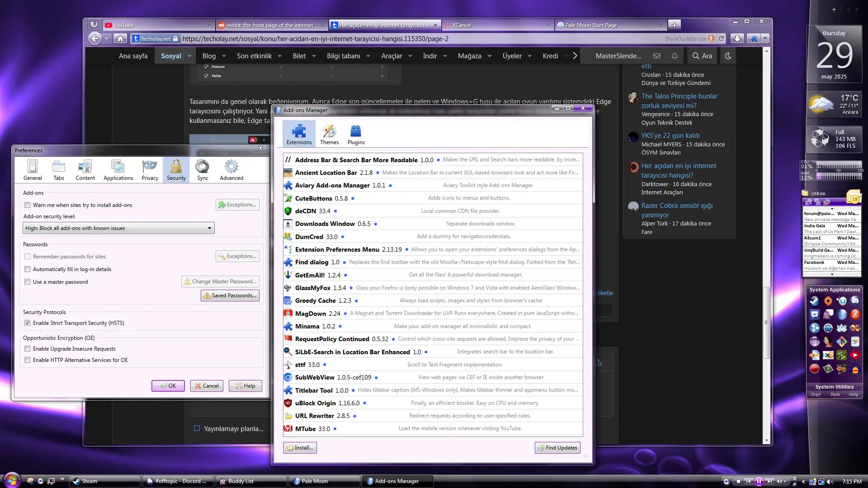Open Discord #offtopic taskbar button
868x488 pixels.
pyautogui.click(x=178, y=481)
